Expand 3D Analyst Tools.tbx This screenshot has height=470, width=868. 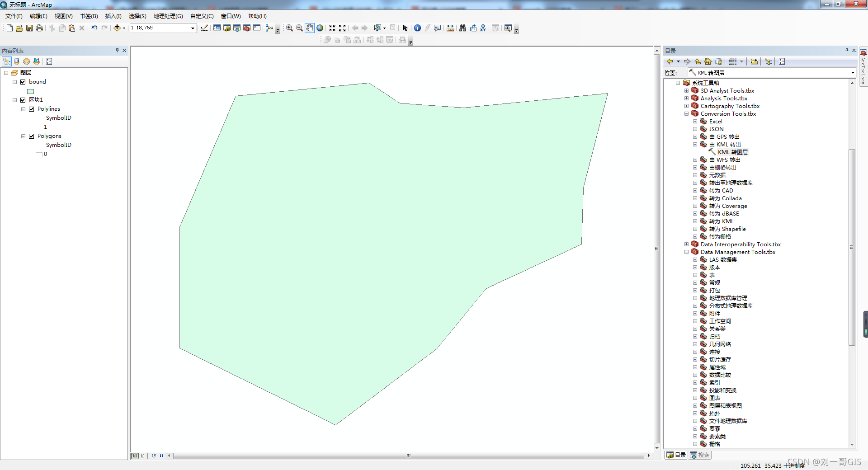pos(686,91)
